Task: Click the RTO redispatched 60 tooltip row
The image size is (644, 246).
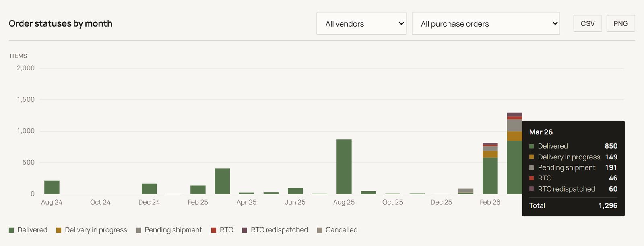Action: [573, 189]
